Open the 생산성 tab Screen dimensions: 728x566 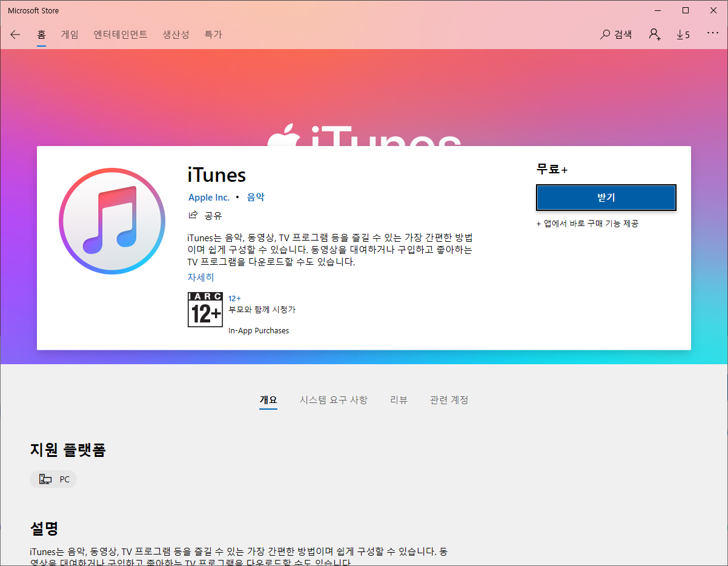tap(176, 35)
